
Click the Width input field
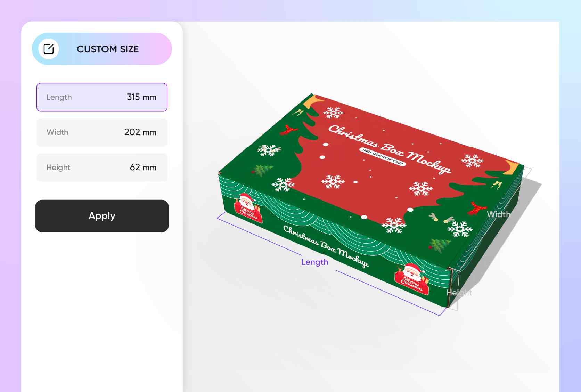(x=102, y=132)
